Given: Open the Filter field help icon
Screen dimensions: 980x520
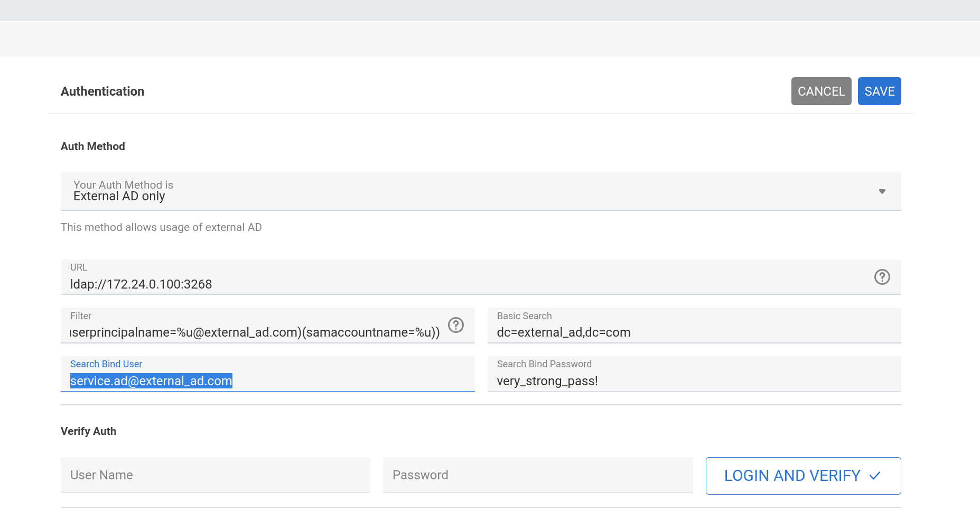Looking at the screenshot, I should pos(455,325).
